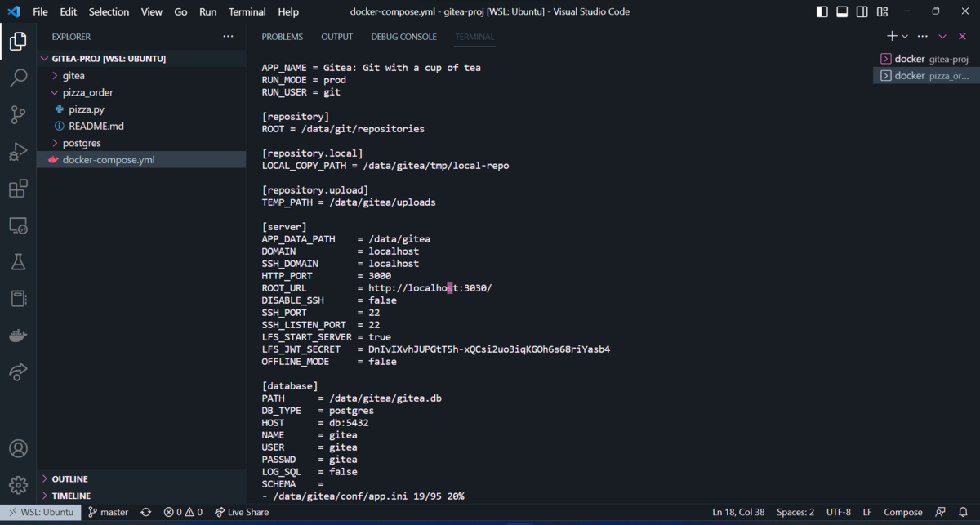Open the View menu
980x525 pixels.
[x=152, y=11]
